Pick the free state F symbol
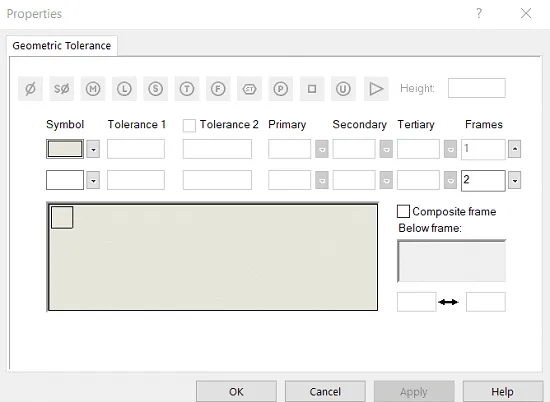The image size is (550, 402). [x=218, y=89]
